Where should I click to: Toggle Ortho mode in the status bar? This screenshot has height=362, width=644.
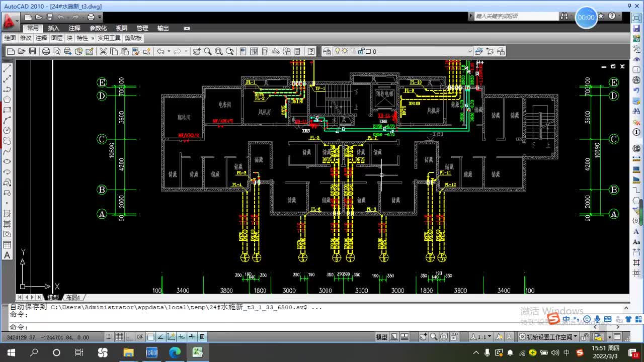click(129, 337)
